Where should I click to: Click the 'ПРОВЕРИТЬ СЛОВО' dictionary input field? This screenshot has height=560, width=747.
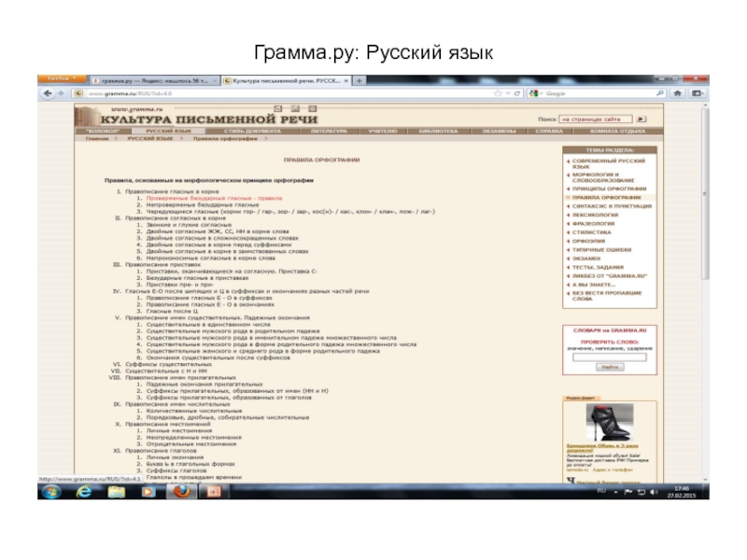coord(610,357)
